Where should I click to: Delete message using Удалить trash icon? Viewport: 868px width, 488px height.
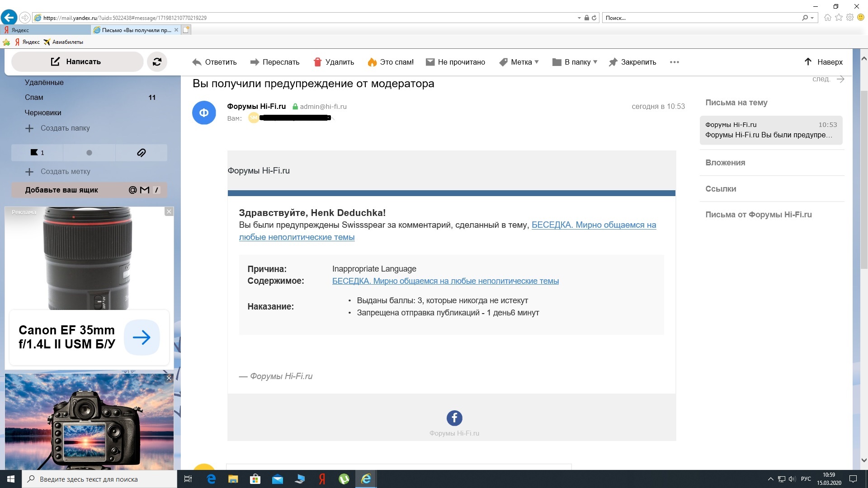[317, 62]
